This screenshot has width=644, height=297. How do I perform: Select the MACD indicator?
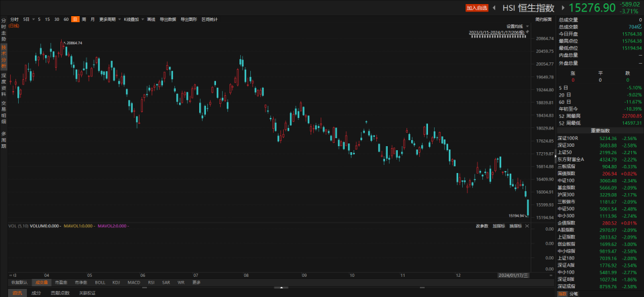point(133,282)
